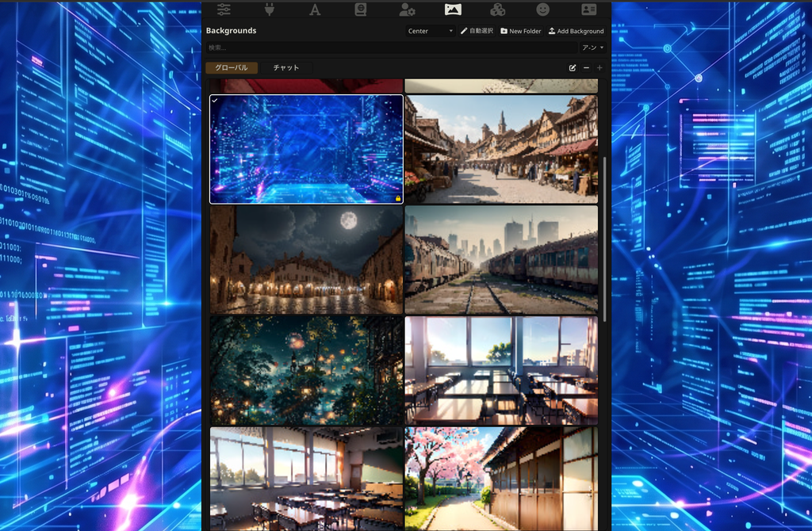This screenshot has height=531, width=812.
Task: Switch to the チャット tab
Action: pos(285,68)
